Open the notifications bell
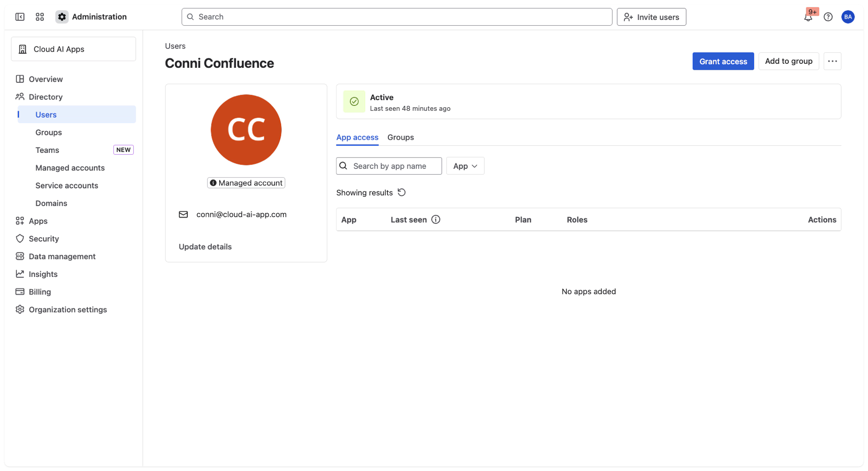Screen dimensions: 868x471 click(809, 17)
